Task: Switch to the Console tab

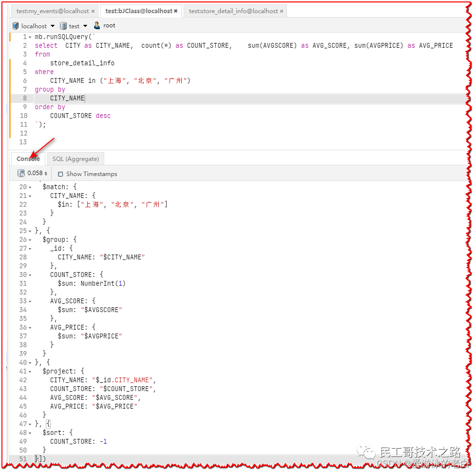Action: coord(28,158)
